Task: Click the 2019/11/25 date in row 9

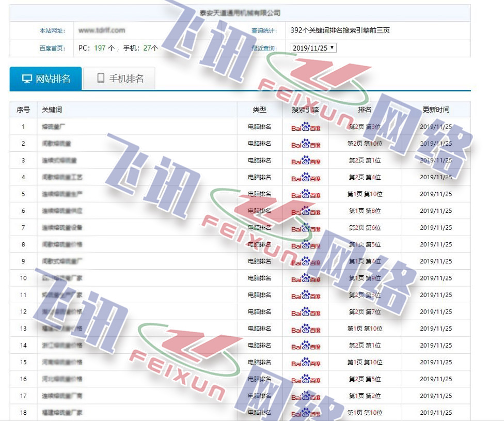Action: click(436, 261)
